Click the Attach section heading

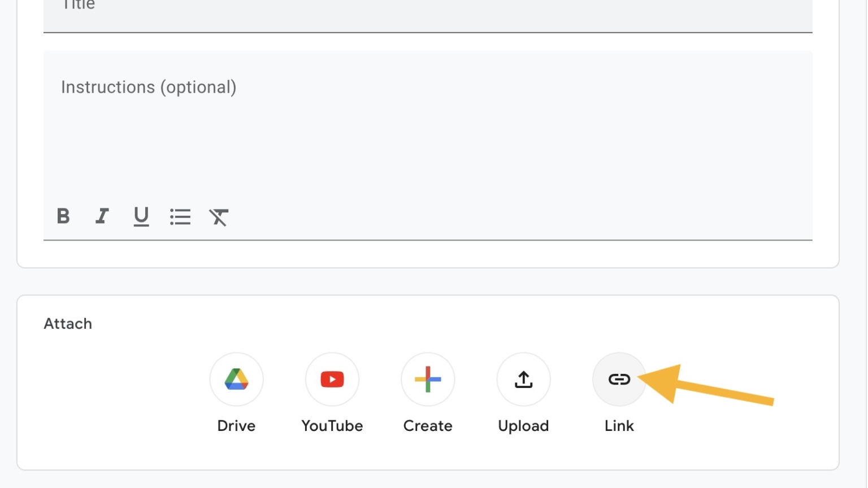point(68,324)
